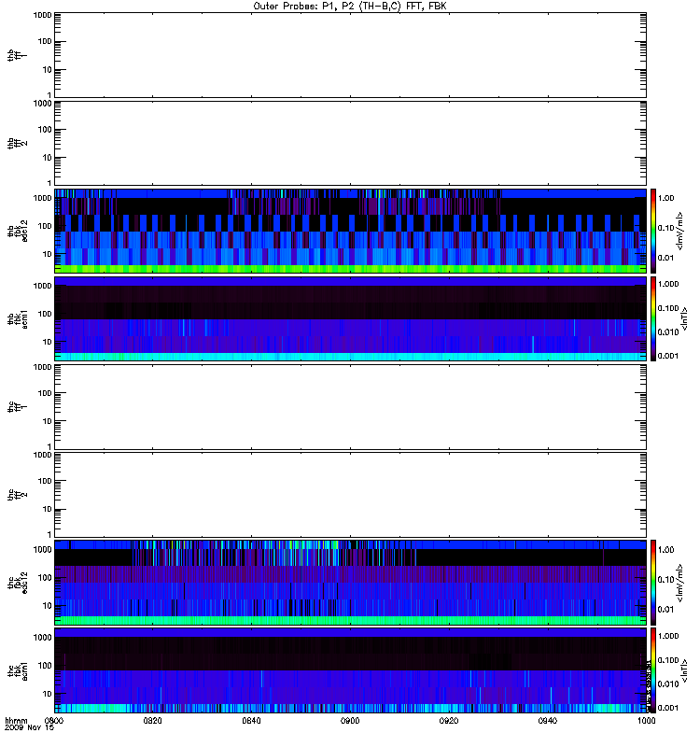Click '0.001' on the thb scm1 color scale
This screenshot has height=747, width=700.
click(668, 356)
